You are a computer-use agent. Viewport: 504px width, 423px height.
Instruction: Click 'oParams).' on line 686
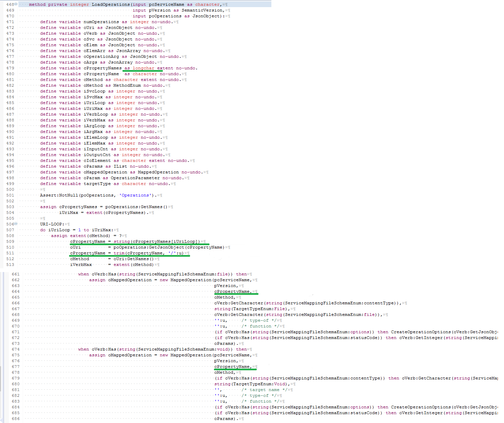226,419
